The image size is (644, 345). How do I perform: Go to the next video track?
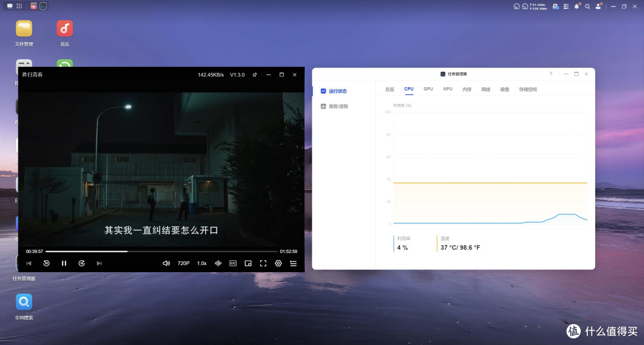tap(99, 263)
